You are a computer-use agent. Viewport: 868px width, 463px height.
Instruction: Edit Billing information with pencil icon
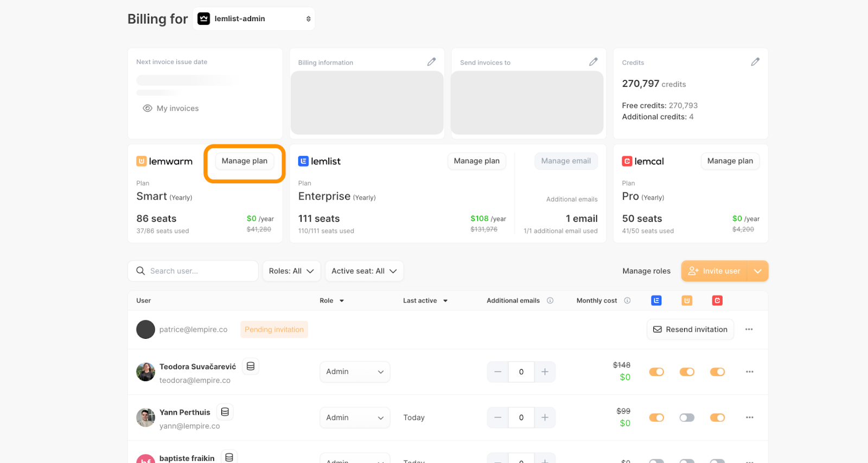click(431, 62)
